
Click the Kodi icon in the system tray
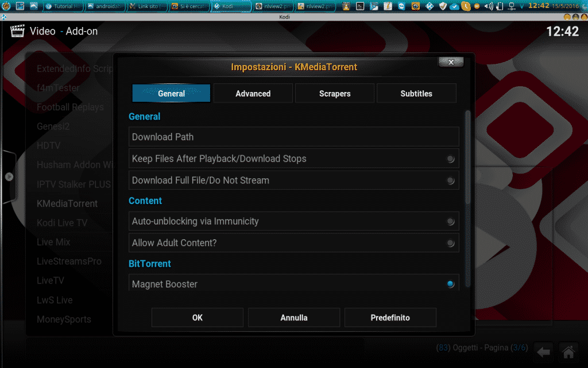[430, 6]
